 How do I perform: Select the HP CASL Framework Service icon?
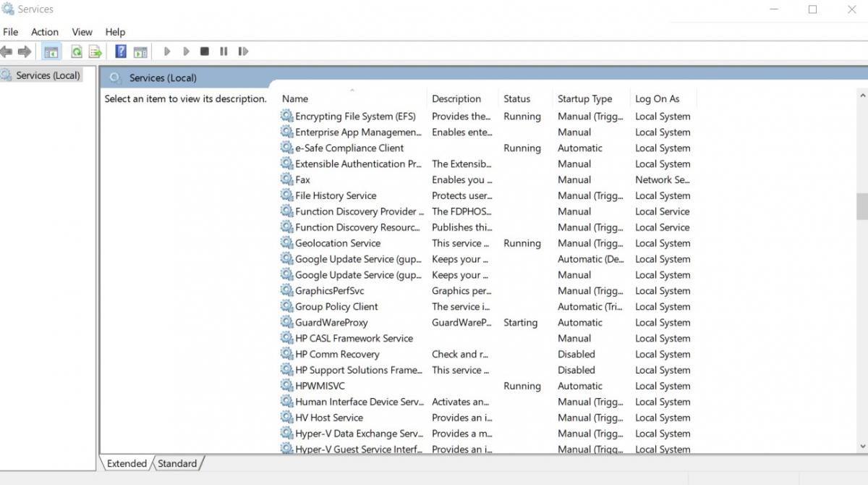(x=287, y=338)
